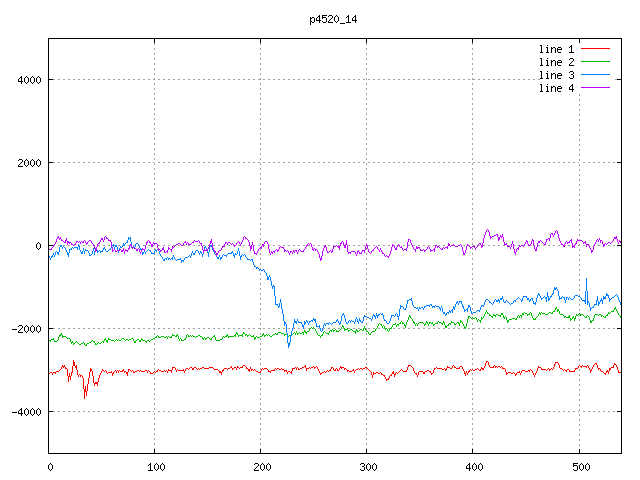Click the green line 2 legend sample
Screen dimensions: 640x480
595,62
